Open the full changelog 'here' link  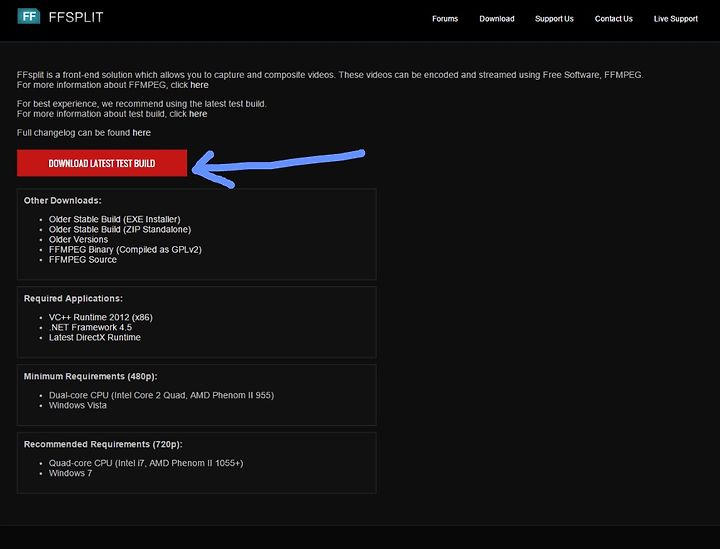[141, 133]
